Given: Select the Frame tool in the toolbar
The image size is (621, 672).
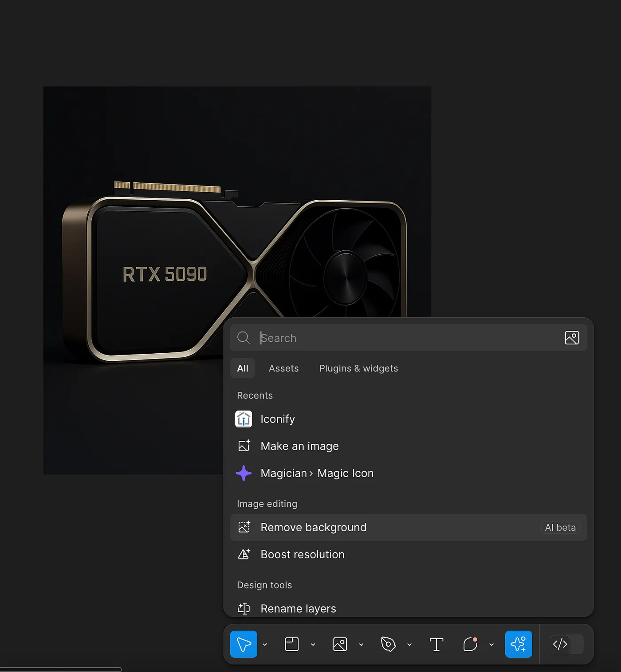Looking at the screenshot, I should (291, 644).
